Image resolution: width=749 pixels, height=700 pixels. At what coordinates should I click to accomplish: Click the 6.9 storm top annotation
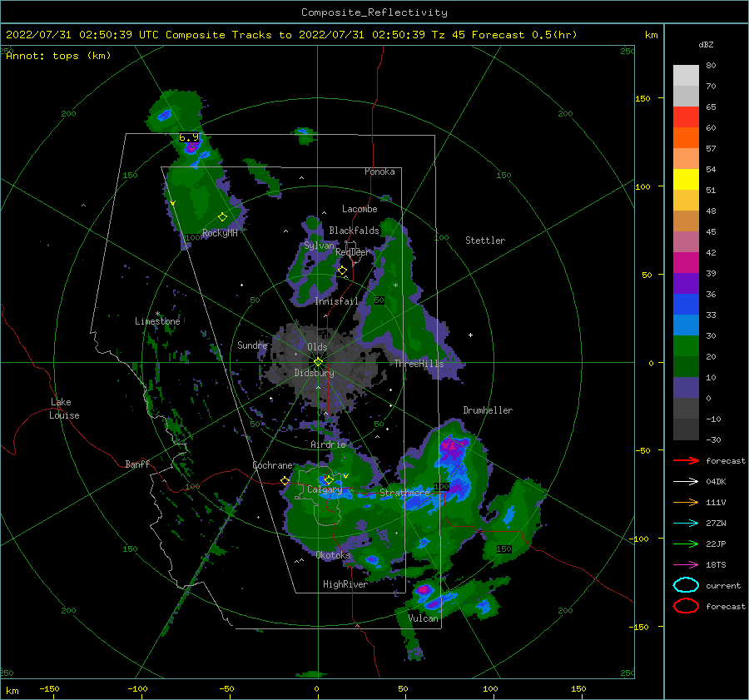[189, 137]
